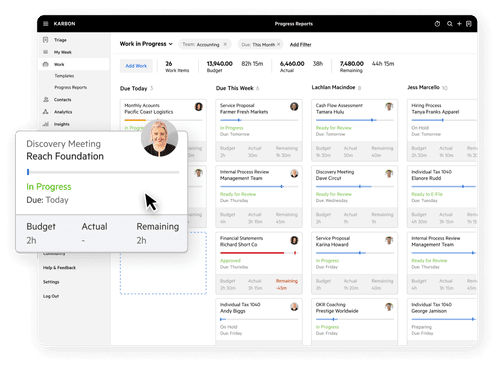This screenshot has width=500, height=368.
Task: Click the large avatar on Reach Foundation card
Action: click(x=160, y=138)
